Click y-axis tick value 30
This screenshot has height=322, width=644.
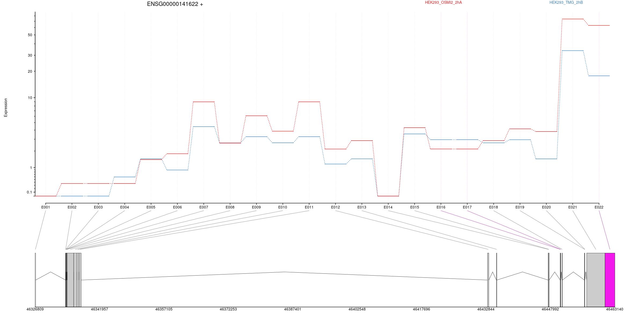coord(30,56)
